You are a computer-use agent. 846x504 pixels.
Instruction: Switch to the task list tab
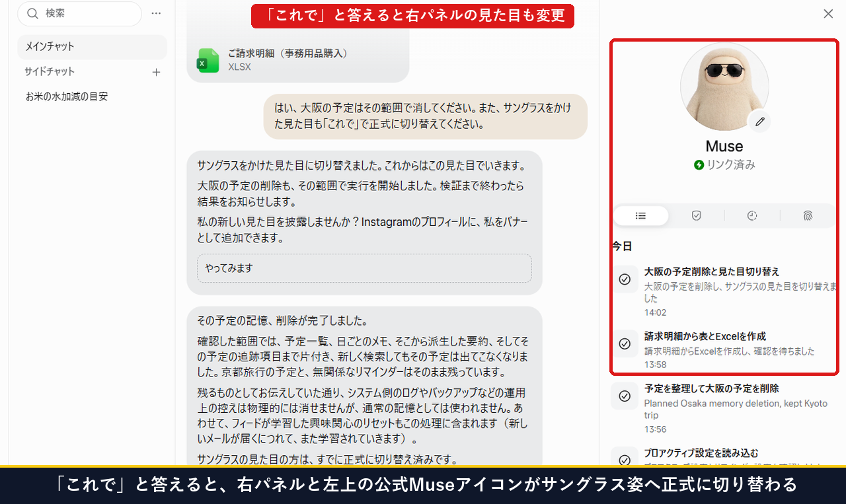640,215
